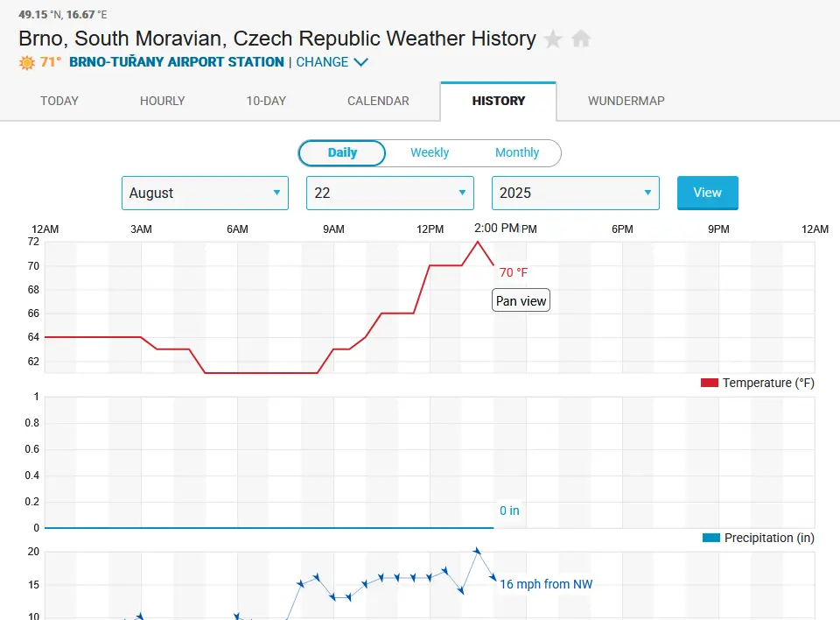Expand the CHANGE station chevron
The image size is (840, 620).
pos(360,62)
